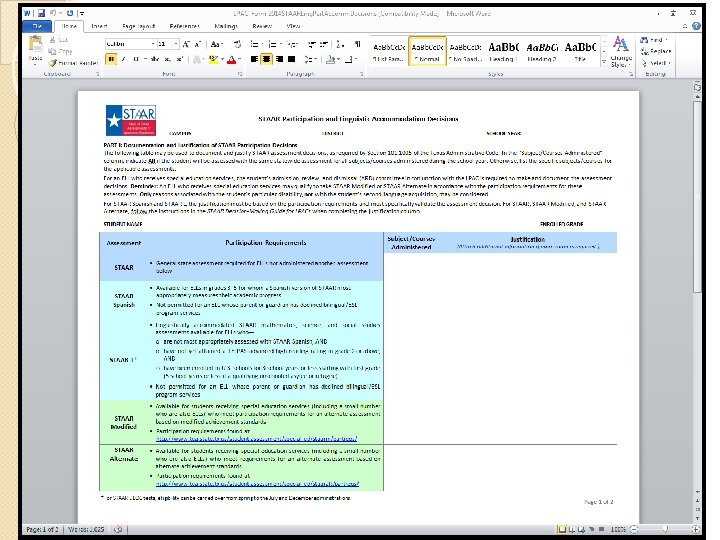The image size is (720, 540).
Task: Switch to the Mailings tab
Action: (x=225, y=26)
